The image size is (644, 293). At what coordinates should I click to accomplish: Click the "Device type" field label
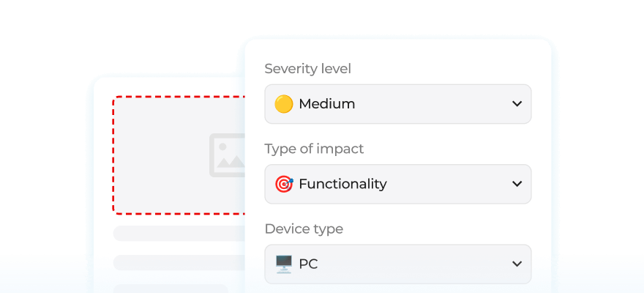pos(304,229)
